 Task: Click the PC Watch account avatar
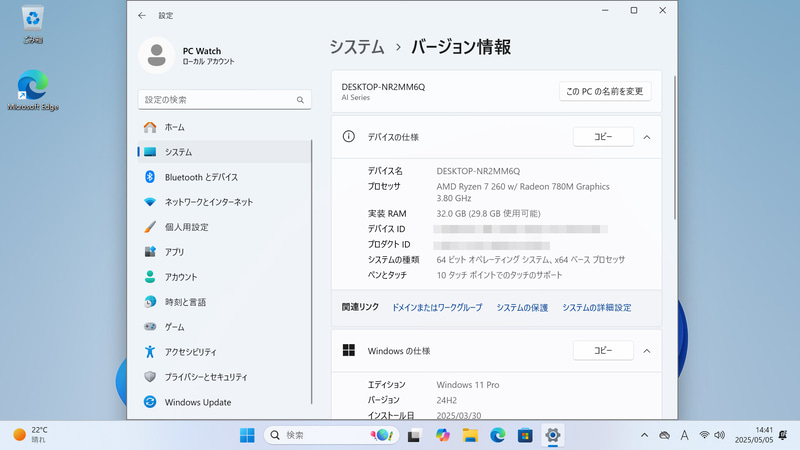pos(157,55)
